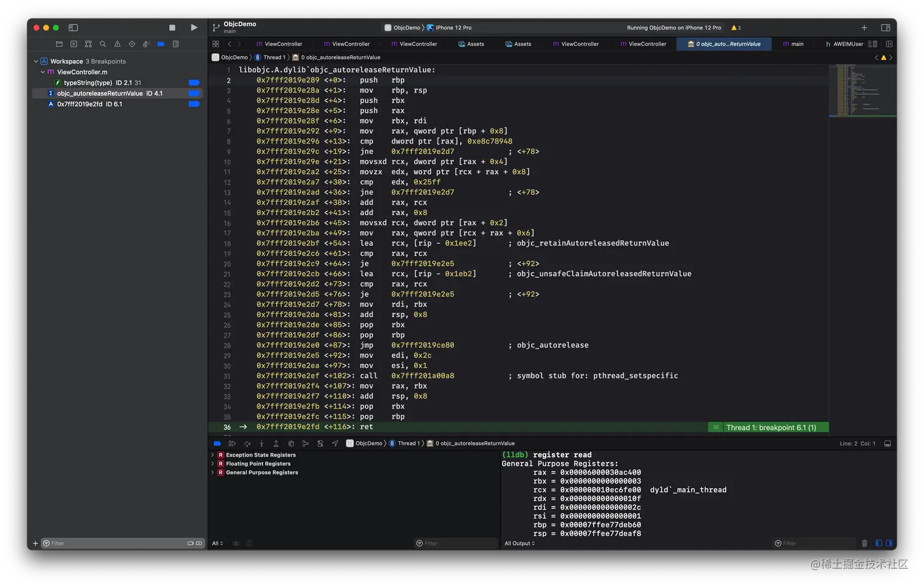This screenshot has width=924, height=586.
Task: Simulate location from the debug bar
Action: (335, 444)
